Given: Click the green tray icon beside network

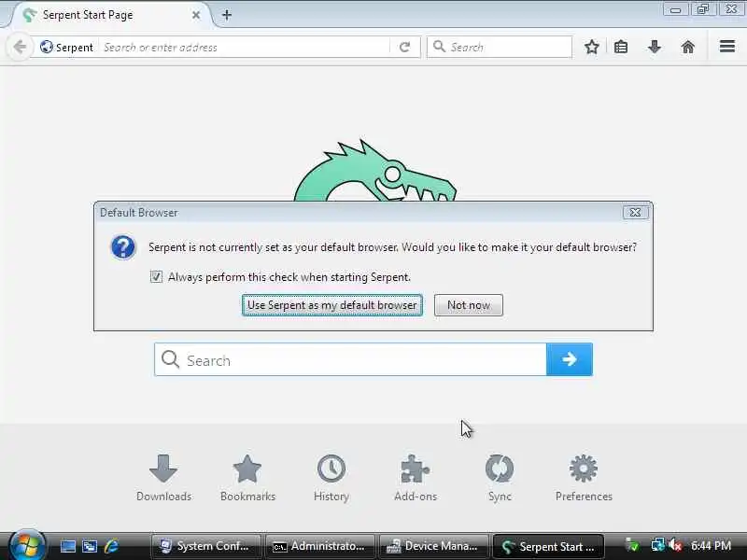Looking at the screenshot, I should (632, 545).
